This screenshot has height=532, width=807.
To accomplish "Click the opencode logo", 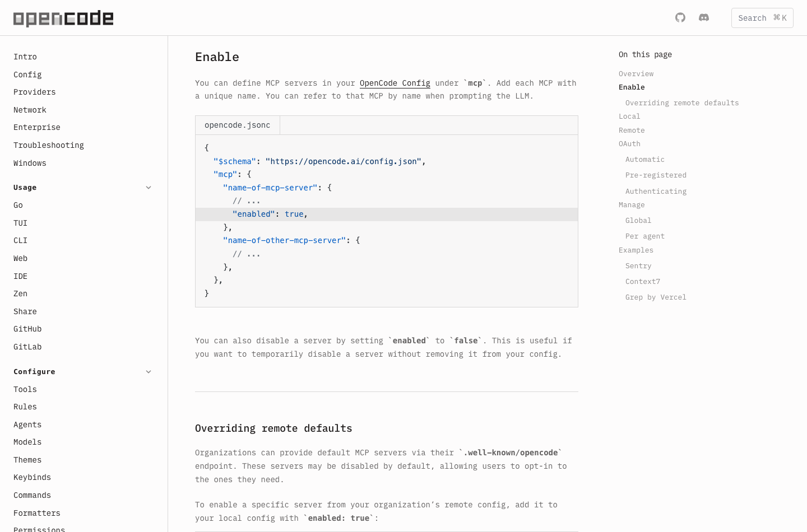I will click(x=63, y=18).
